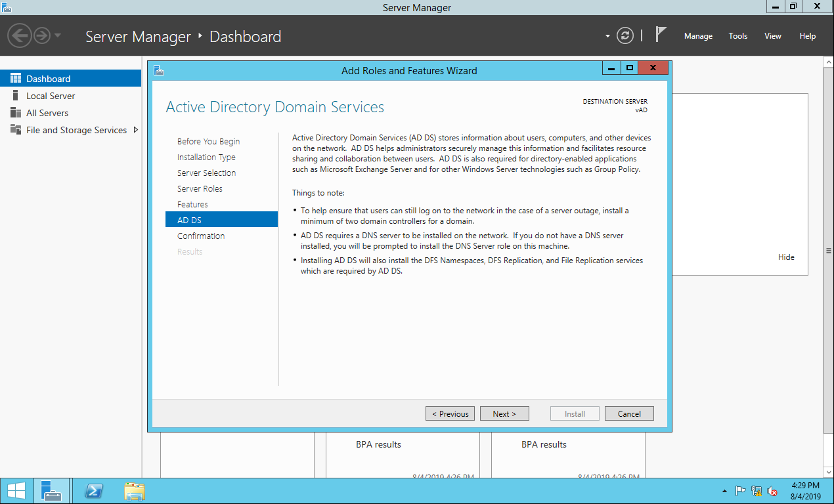Open File Explorer from the taskbar
This screenshot has width=834, height=504.
coord(135,491)
